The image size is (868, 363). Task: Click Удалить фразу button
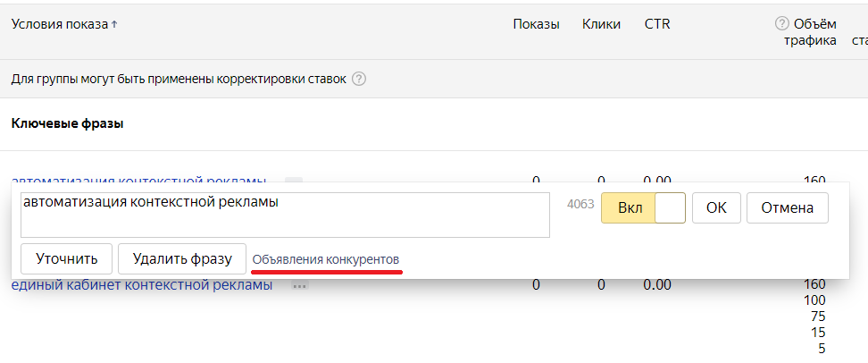pyautogui.click(x=182, y=258)
